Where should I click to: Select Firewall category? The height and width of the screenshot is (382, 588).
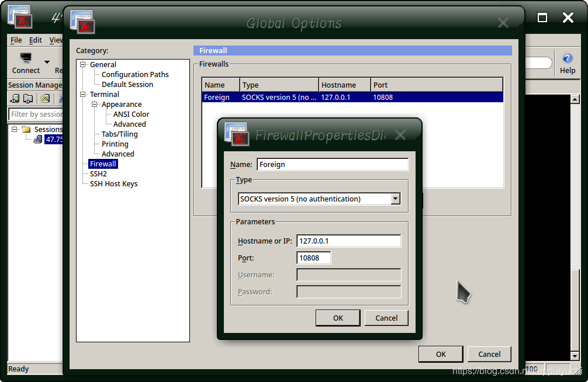[x=103, y=164]
